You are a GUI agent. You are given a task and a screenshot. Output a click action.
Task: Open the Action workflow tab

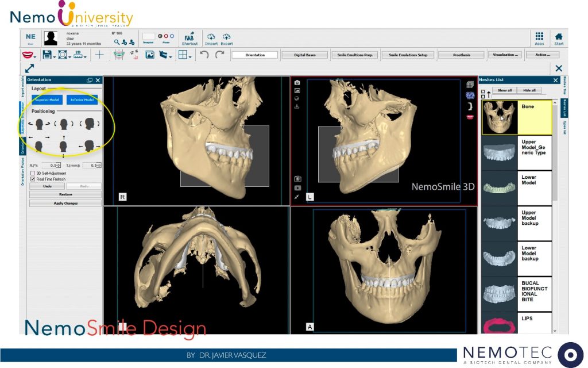point(543,55)
